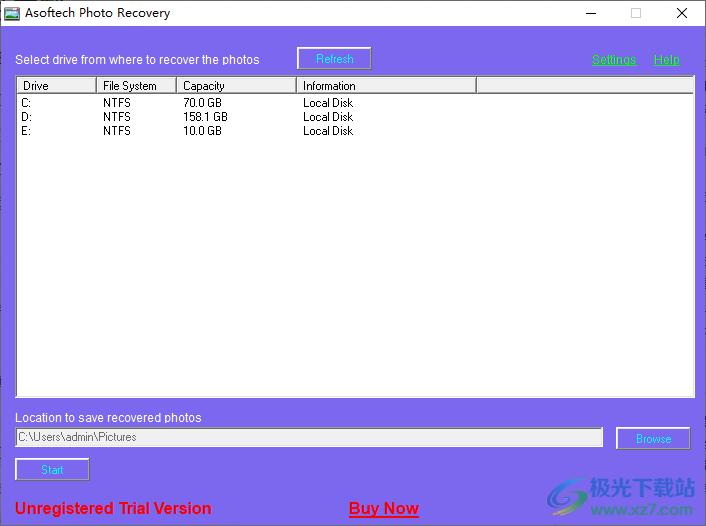The height and width of the screenshot is (526, 706).
Task: Click NTFS in the D: row
Action: point(117,117)
